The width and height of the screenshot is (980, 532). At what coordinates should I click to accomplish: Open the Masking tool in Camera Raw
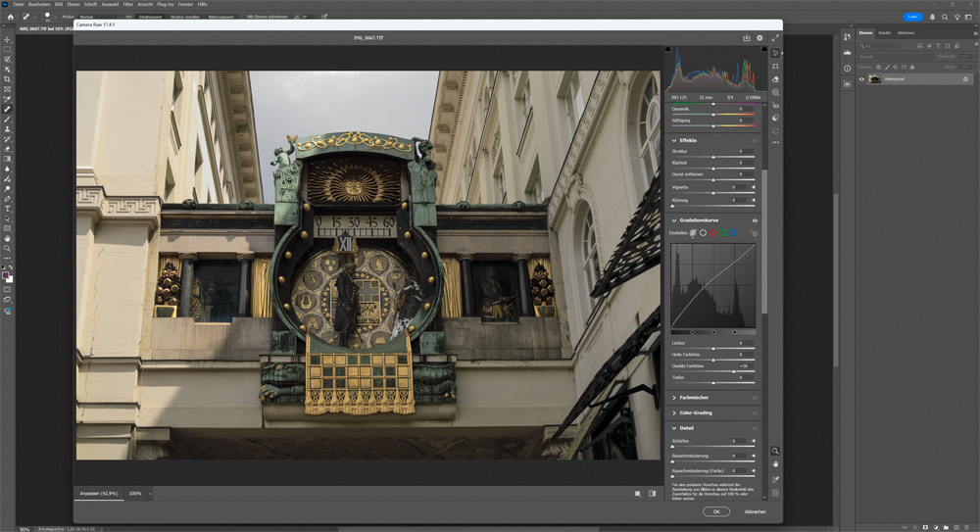click(775, 92)
